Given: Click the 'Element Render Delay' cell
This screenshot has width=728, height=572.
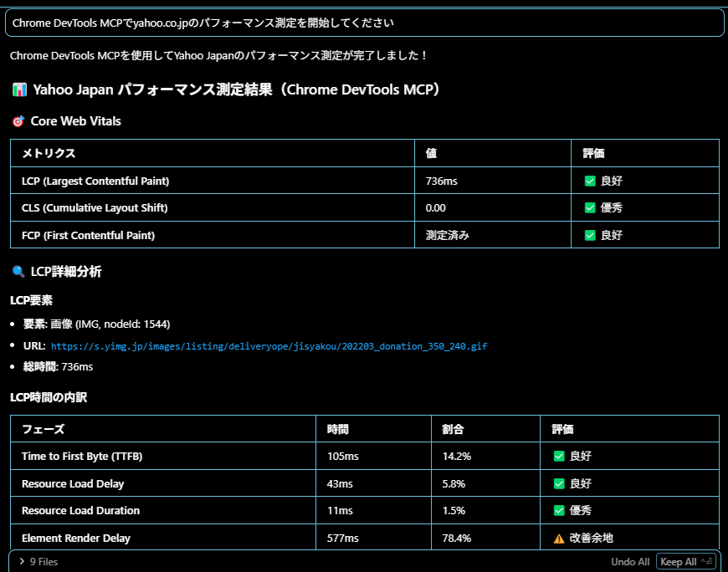Looking at the screenshot, I should (x=163, y=538).
